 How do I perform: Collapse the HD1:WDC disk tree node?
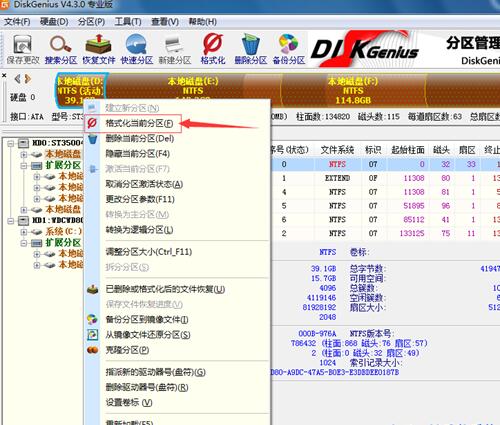click(11, 220)
